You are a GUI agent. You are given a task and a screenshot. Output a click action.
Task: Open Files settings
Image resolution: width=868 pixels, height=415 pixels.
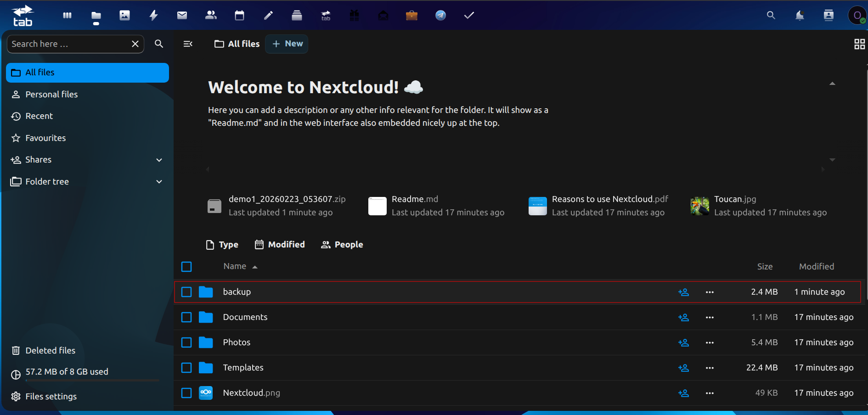point(87,397)
